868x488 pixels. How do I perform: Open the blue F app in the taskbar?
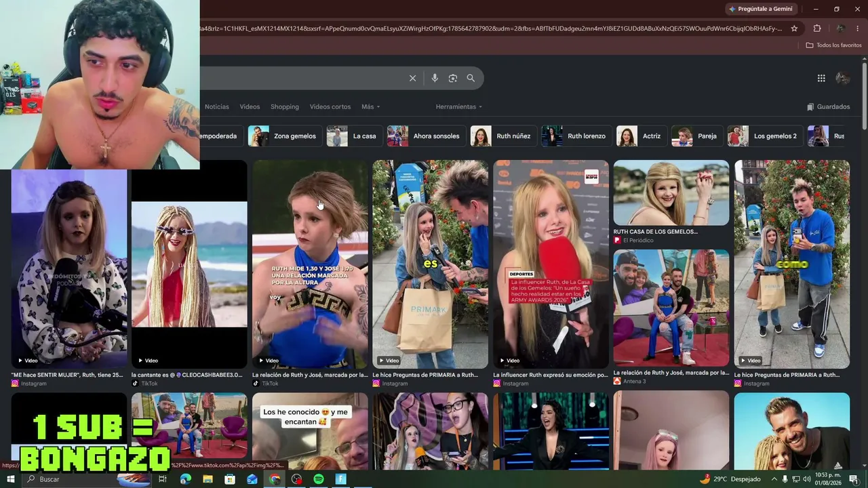[341, 479]
